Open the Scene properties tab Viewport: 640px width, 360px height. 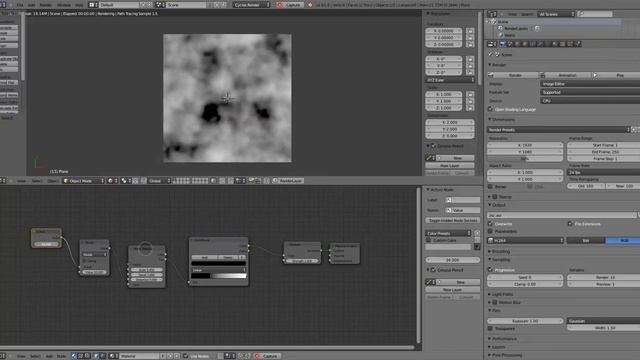point(510,44)
